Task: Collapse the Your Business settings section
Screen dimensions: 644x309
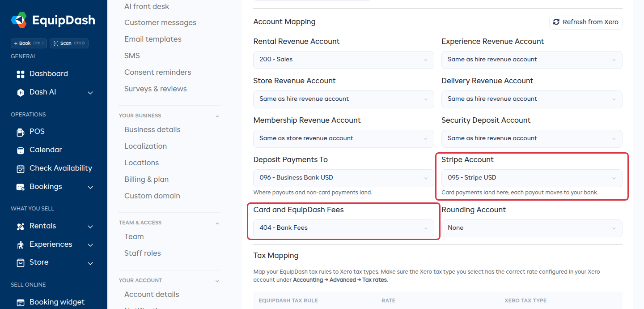Action: [x=217, y=116]
